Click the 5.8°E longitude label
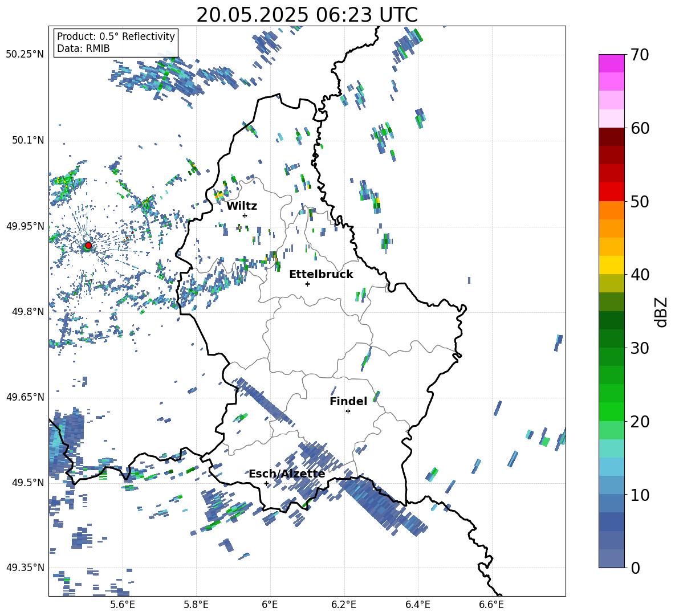 coord(196,605)
